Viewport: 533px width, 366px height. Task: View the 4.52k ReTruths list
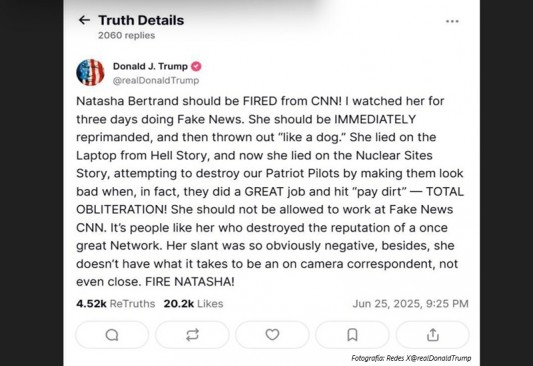tap(116, 303)
